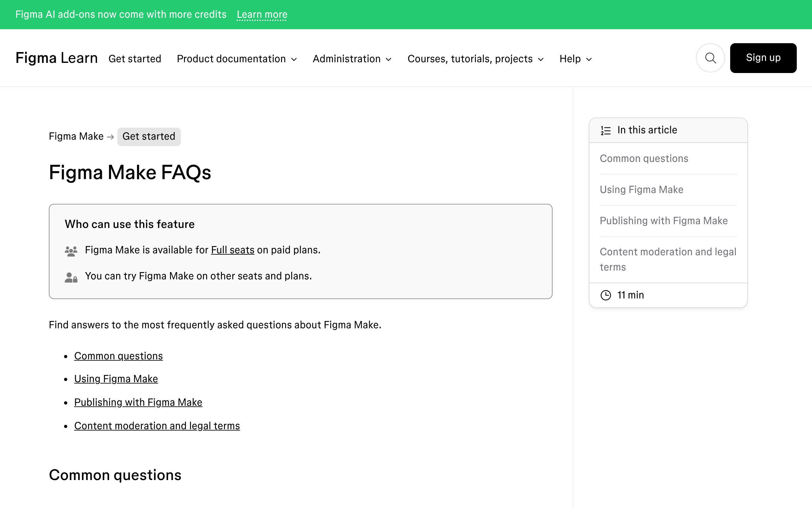Click the breadcrumb arrow after Figma Make
The width and height of the screenshot is (812, 508).
110,137
